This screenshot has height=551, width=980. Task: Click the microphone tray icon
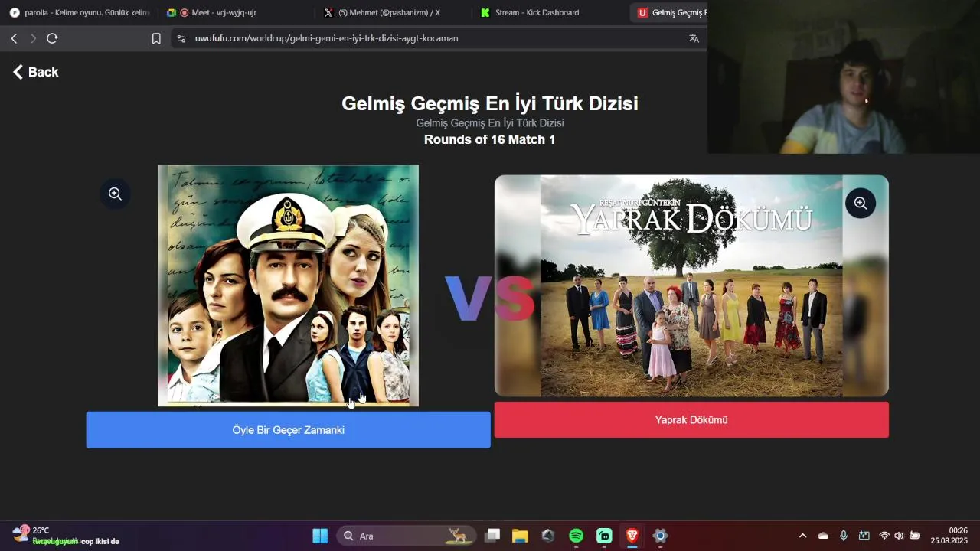pos(844,536)
